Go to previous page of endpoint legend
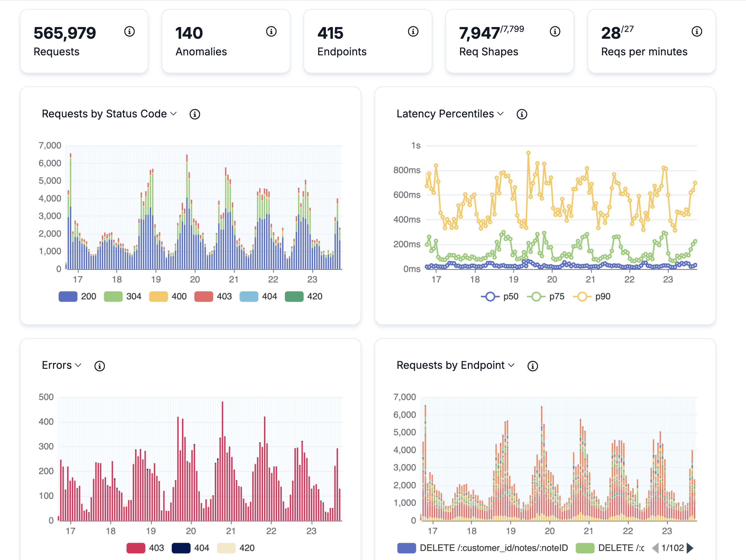 pos(656,548)
